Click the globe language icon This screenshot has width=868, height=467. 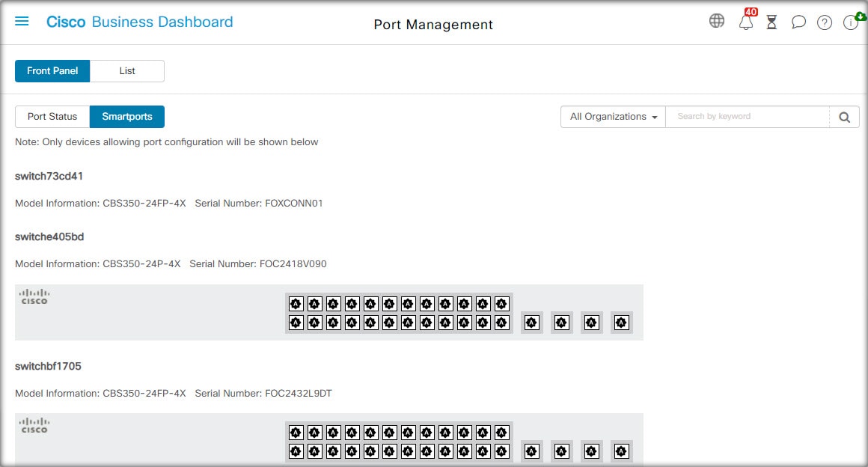pyautogui.click(x=717, y=21)
